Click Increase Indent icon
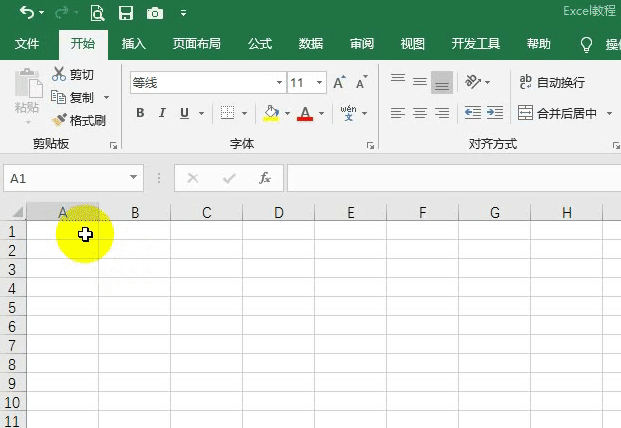Viewport: 621px width, 428px height. [495, 113]
